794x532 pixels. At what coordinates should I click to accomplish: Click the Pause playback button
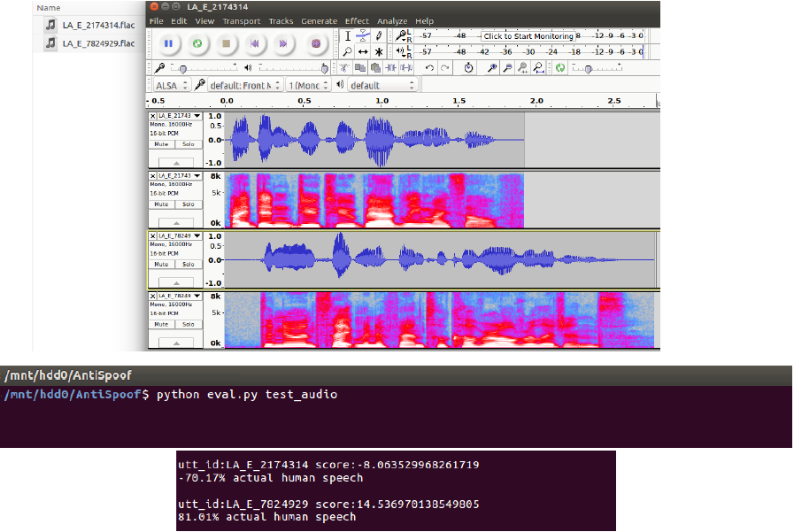pyautogui.click(x=168, y=42)
